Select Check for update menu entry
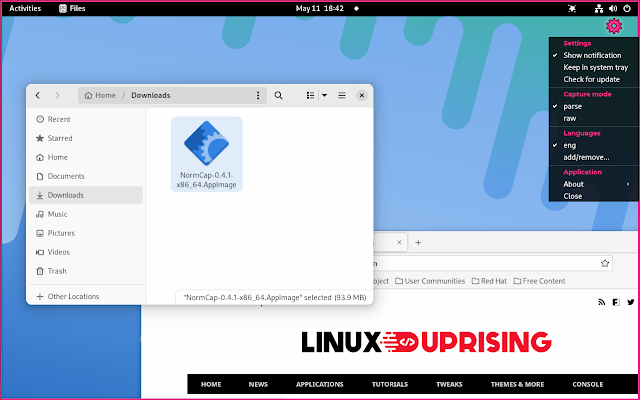The width and height of the screenshot is (640, 400). tap(591, 79)
